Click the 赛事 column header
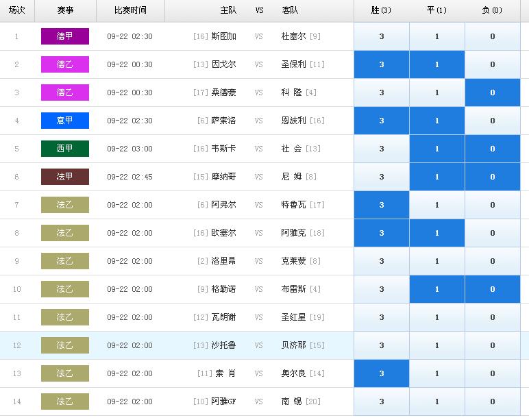The height and width of the screenshot is (420, 529). coord(66,10)
